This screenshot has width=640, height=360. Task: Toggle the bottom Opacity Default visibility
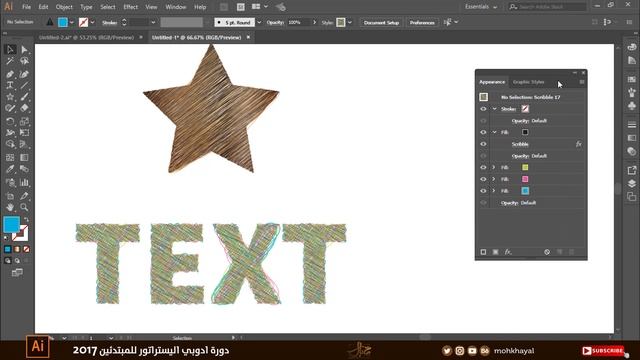tap(483, 203)
